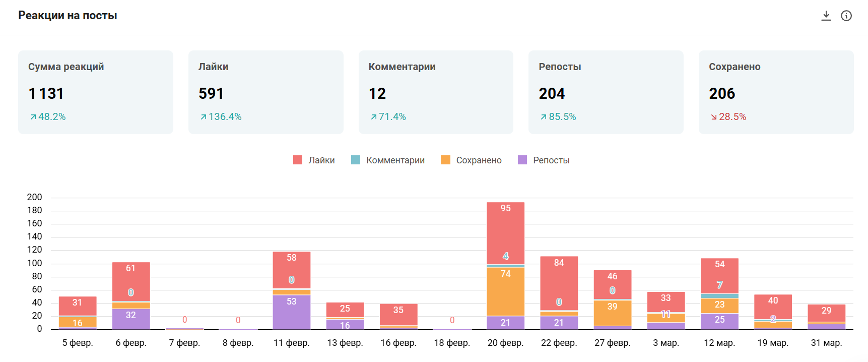The image size is (868, 362).
Task: Select the Комментарии summary card
Action: click(x=436, y=92)
